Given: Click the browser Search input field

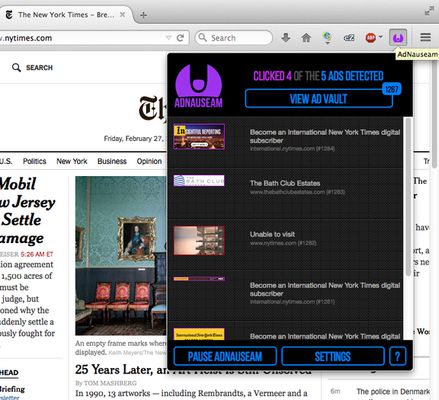Looking at the screenshot, I should click(234, 38).
